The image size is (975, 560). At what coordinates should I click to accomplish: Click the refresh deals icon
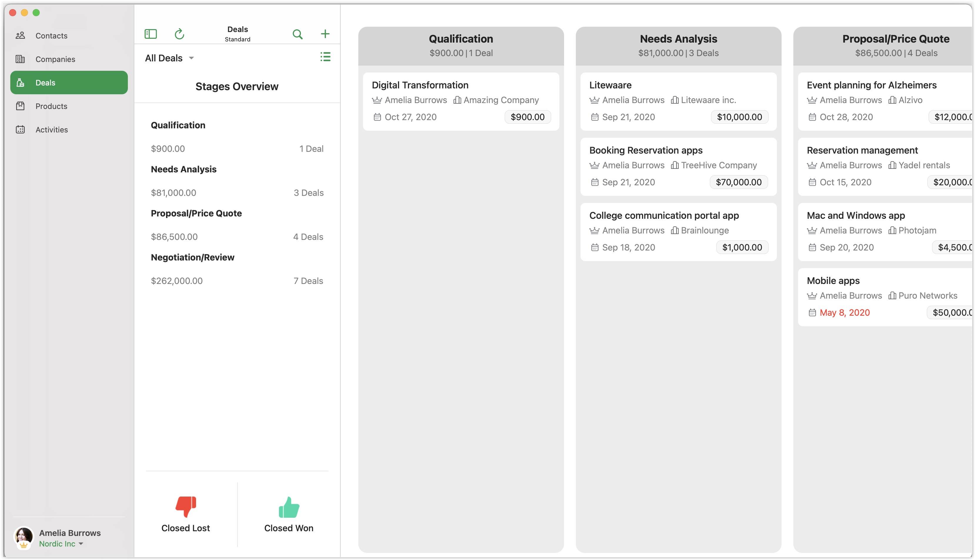tap(179, 34)
